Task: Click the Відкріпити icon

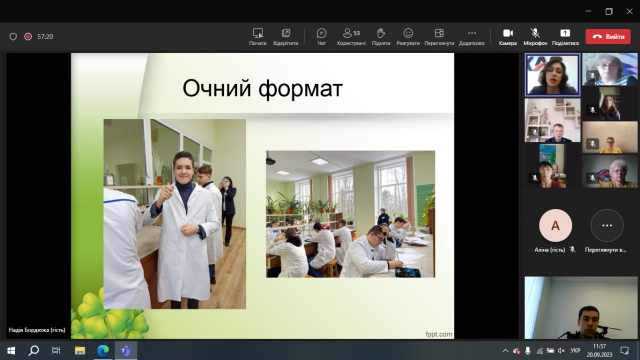Action: pos(286,36)
